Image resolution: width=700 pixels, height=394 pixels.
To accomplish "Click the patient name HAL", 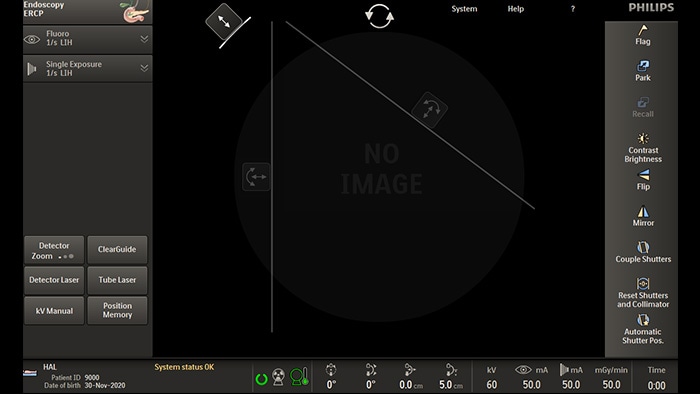I will (50, 367).
